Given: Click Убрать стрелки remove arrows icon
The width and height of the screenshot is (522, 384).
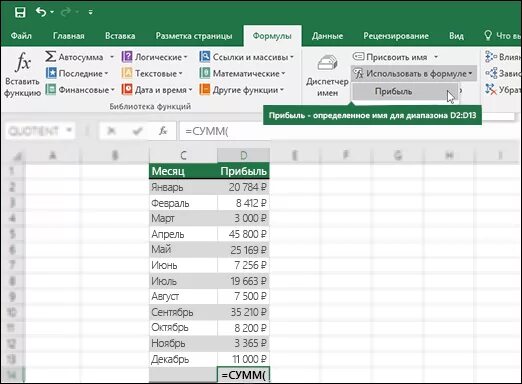Looking at the screenshot, I should (x=491, y=89).
